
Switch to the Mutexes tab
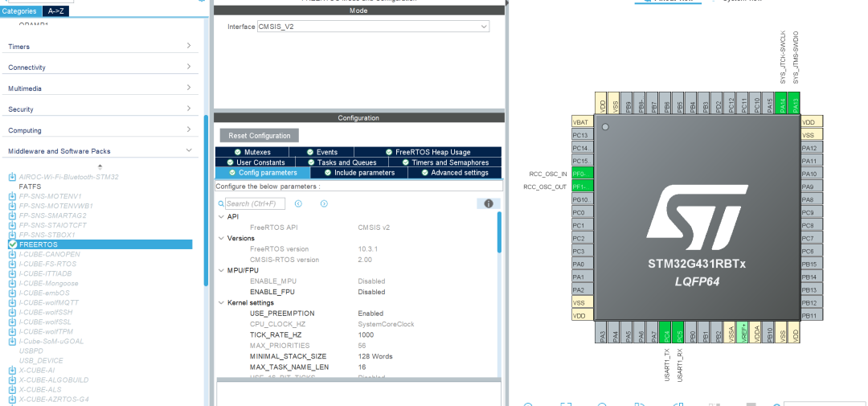(x=252, y=152)
